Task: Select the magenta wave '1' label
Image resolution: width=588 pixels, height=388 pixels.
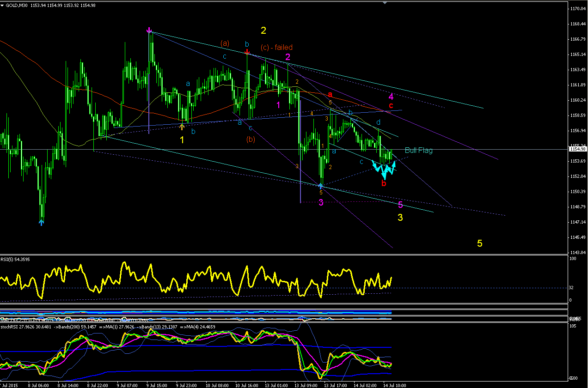Action: point(278,105)
